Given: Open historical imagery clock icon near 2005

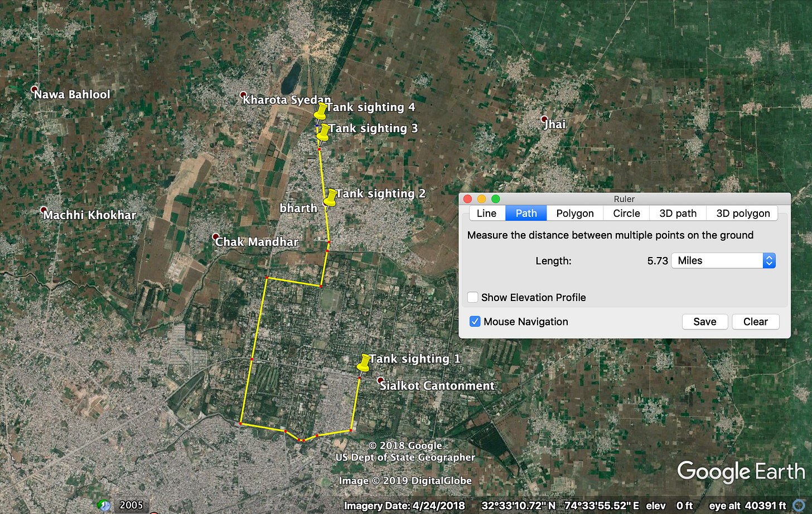Looking at the screenshot, I should (x=104, y=505).
